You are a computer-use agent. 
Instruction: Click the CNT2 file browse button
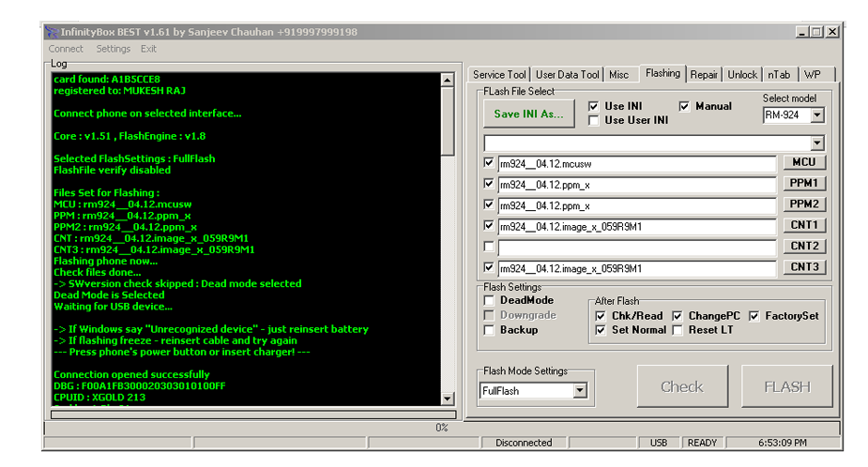(x=804, y=246)
